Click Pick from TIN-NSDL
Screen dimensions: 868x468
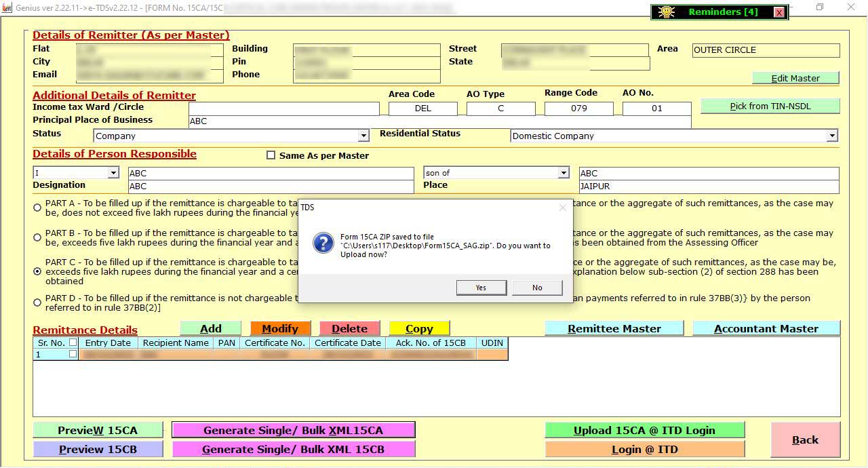click(770, 106)
